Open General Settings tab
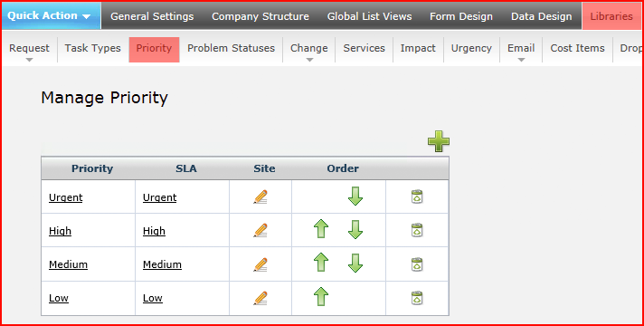 pyautogui.click(x=152, y=16)
